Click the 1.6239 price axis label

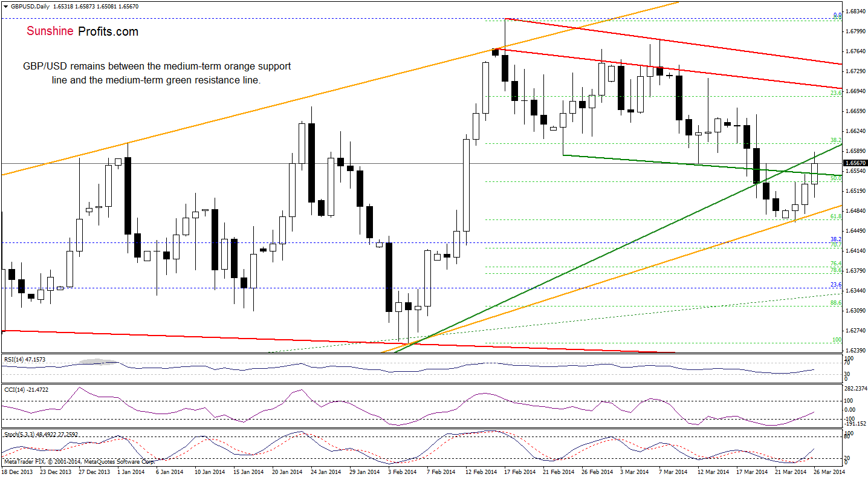(x=856, y=351)
